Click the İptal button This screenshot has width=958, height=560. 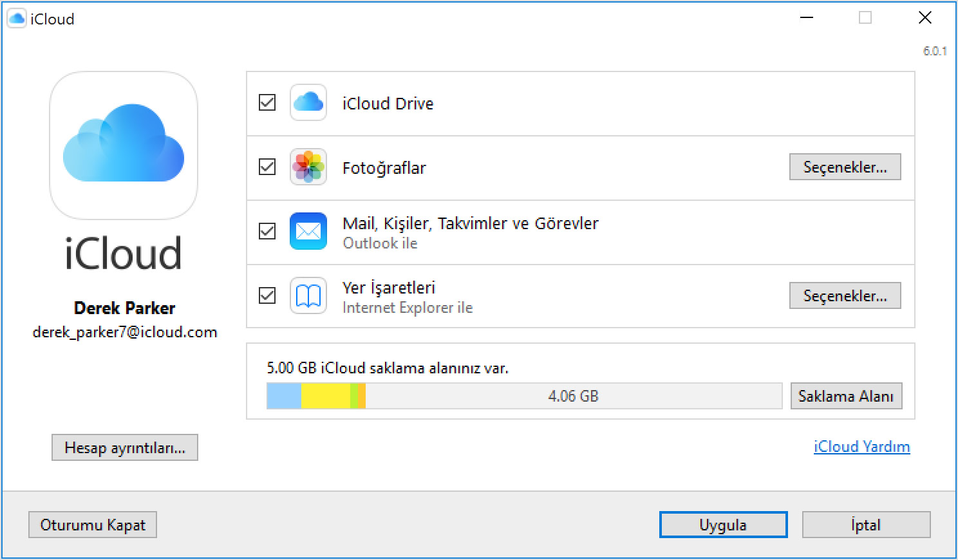click(x=866, y=525)
